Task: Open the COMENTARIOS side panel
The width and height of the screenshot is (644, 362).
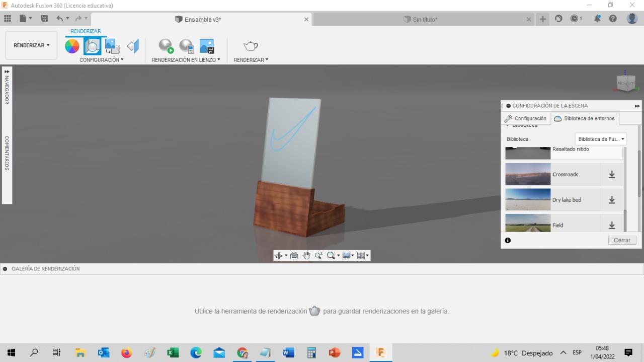Action: [x=7, y=153]
